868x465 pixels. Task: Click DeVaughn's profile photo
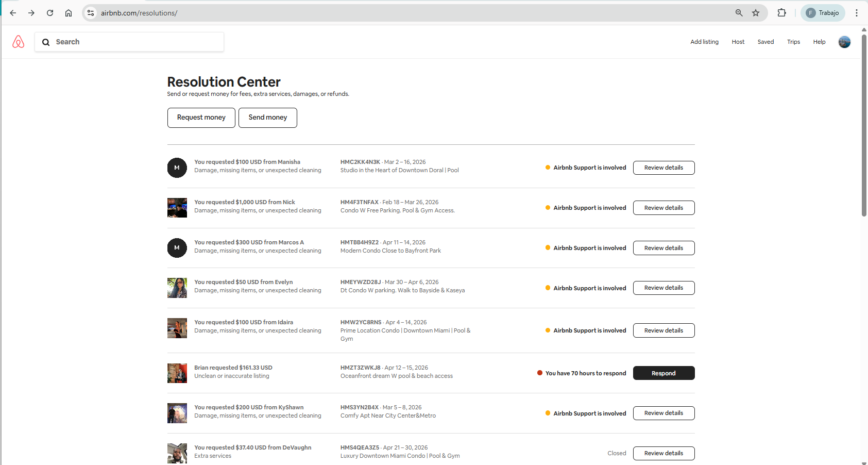[177, 454]
